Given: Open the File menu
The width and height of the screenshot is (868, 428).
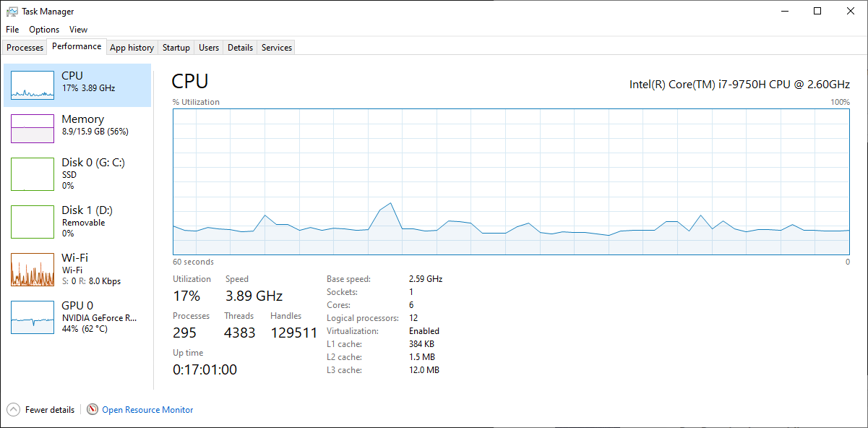Looking at the screenshot, I should 12,30.
